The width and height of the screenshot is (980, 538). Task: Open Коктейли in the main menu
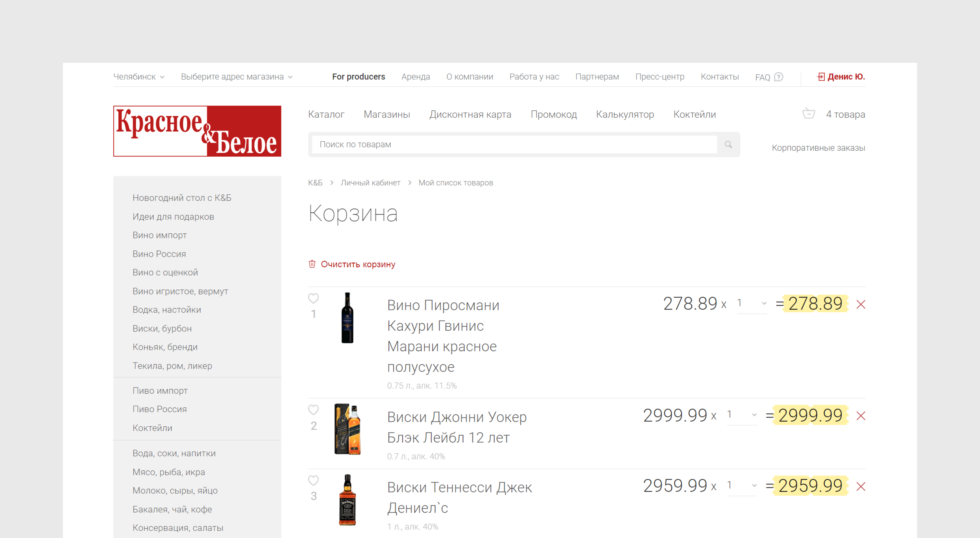pyautogui.click(x=694, y=114)
